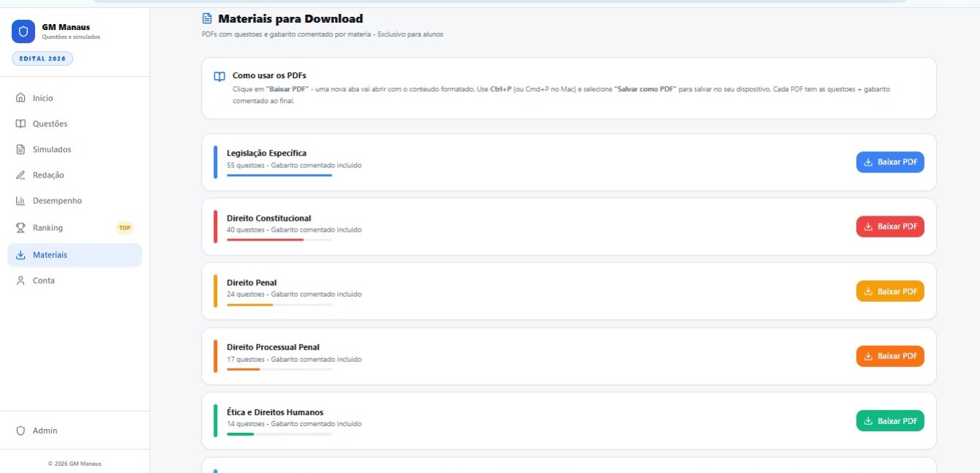Click the document icon beside Simulados
The height and width of the screenshot is (473, 980).
tap(20, 149)
